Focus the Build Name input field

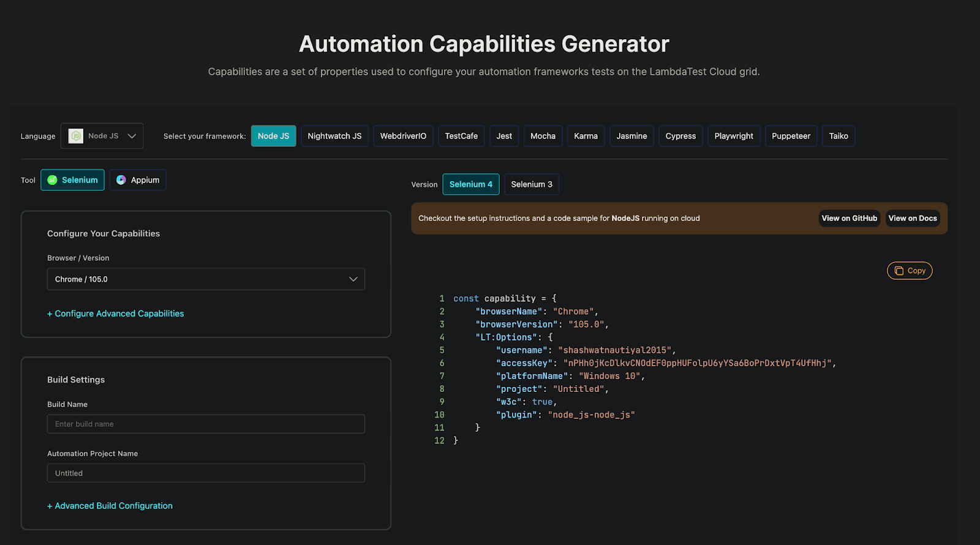pyautogui.click(x=206, y=424)
